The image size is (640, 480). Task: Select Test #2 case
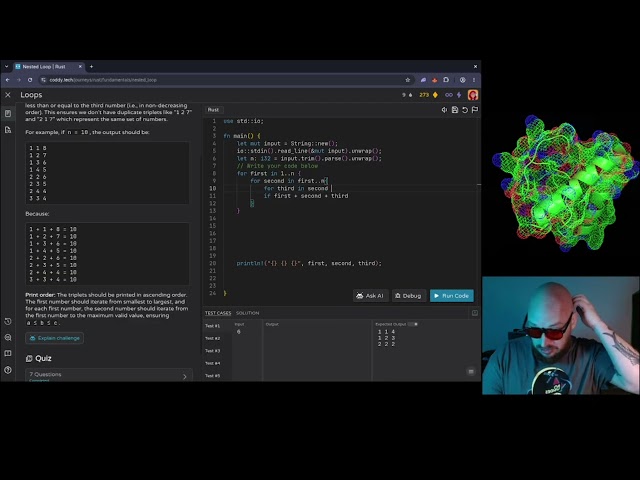(x=212, y=338)
